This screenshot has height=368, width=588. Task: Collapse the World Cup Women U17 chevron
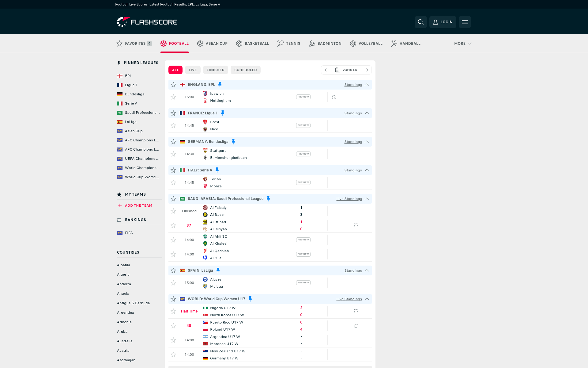[367, 299]
